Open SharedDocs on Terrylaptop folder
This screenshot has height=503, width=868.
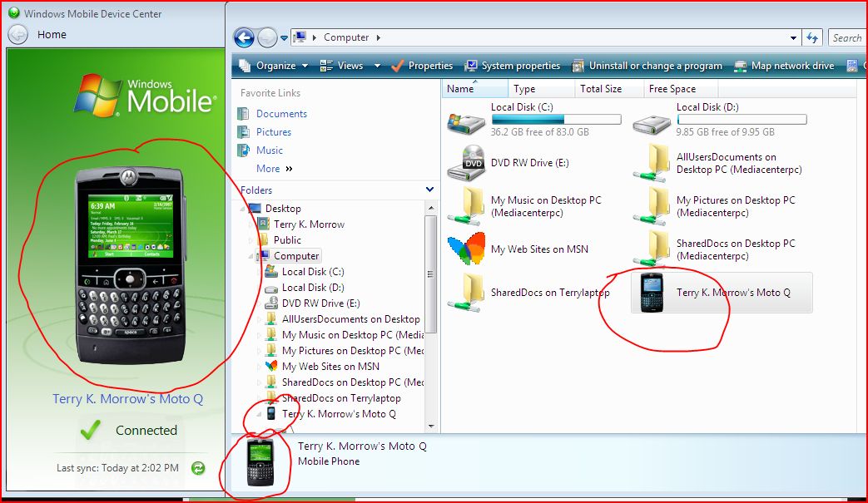470,293
